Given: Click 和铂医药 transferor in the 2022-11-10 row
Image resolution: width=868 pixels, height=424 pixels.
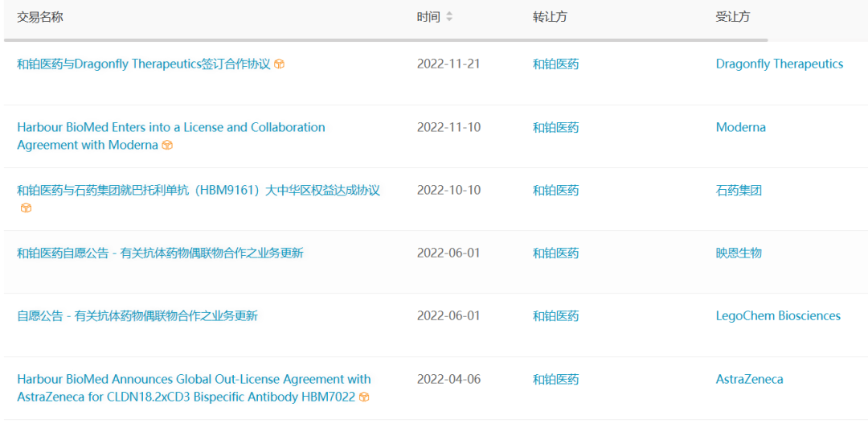Looking at the screenshot, I should point(556,127).
